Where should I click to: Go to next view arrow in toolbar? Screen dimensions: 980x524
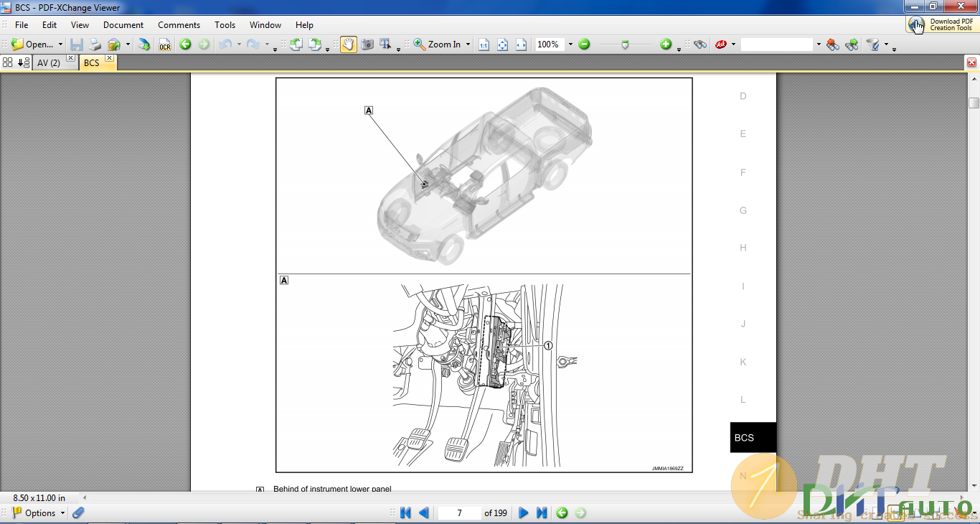tap(204, 45)
